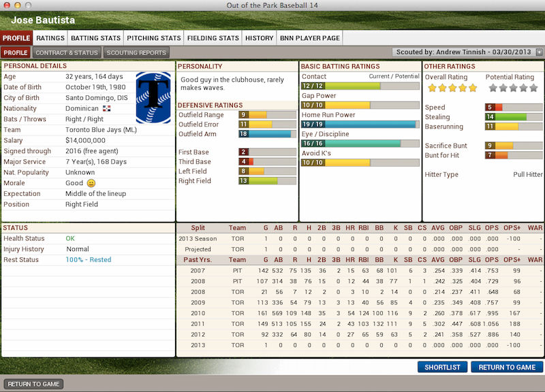Click the Right Field 13 rating bar
Viewport: 545px width, 392px height.
tap(267, 181)
